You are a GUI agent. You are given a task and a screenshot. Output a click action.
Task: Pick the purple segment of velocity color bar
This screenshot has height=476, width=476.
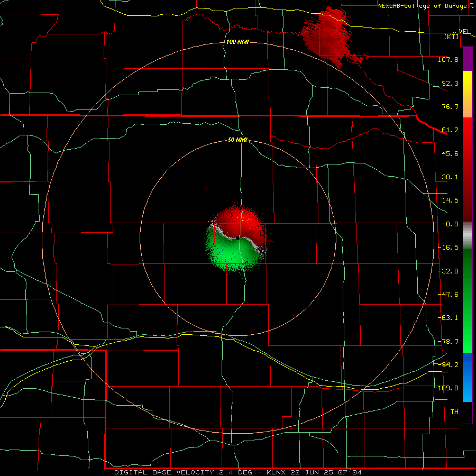click(467, 59)
